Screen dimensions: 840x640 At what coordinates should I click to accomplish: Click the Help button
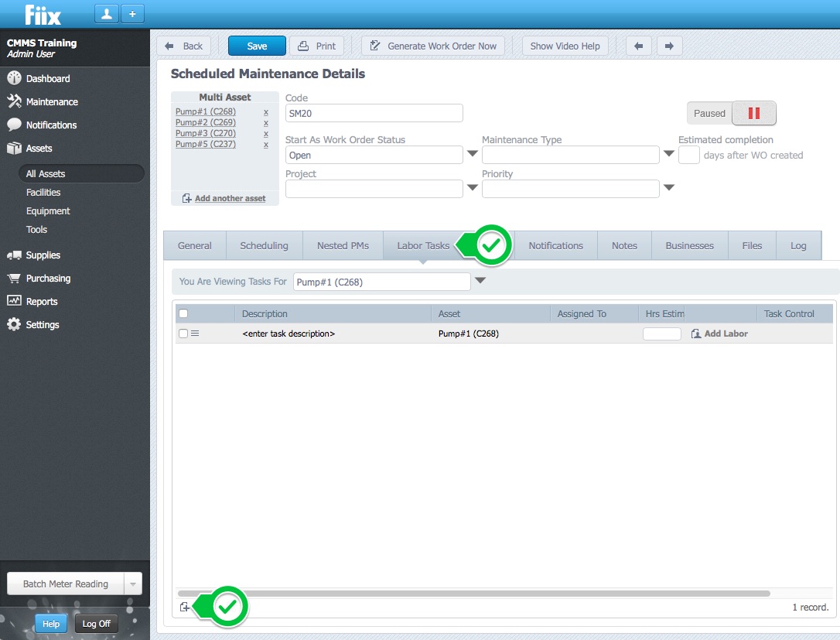[51, 624]
